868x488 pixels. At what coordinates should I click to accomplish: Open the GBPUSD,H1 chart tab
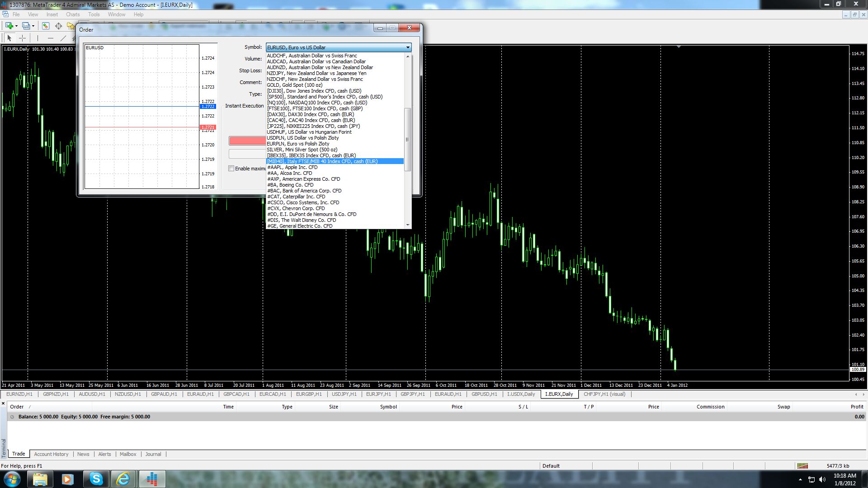[484, 394]
